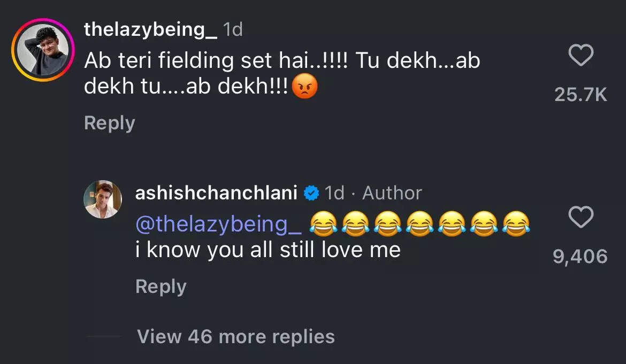Click the verified badge next to ashishchanchlani
Viewport: 626px width, 364px height.
point(312,192)
